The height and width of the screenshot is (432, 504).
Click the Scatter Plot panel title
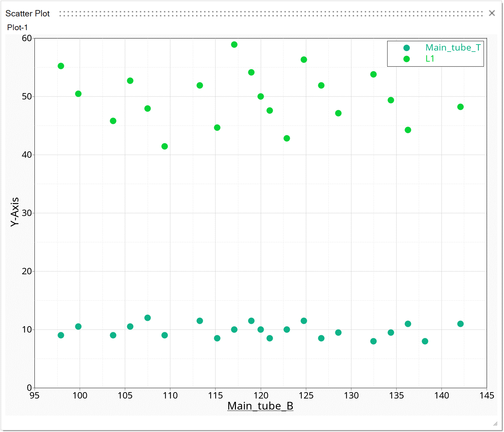(27, 13)
